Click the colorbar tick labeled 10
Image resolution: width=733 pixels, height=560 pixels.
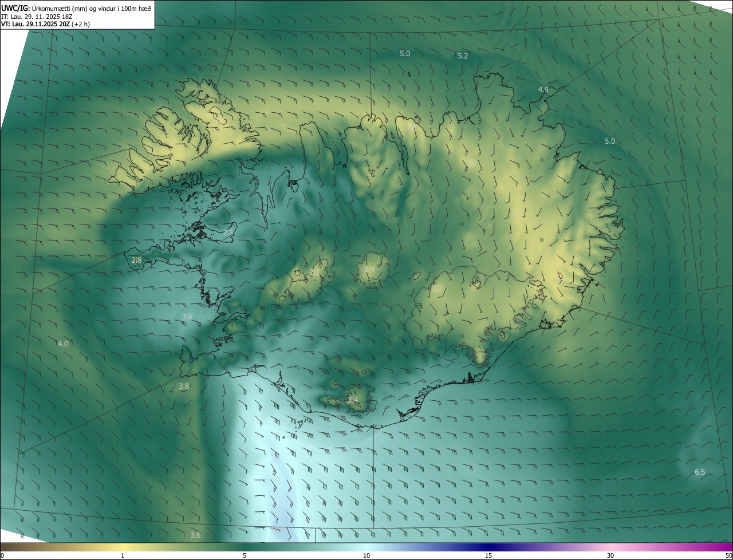(x=366, y=555)
